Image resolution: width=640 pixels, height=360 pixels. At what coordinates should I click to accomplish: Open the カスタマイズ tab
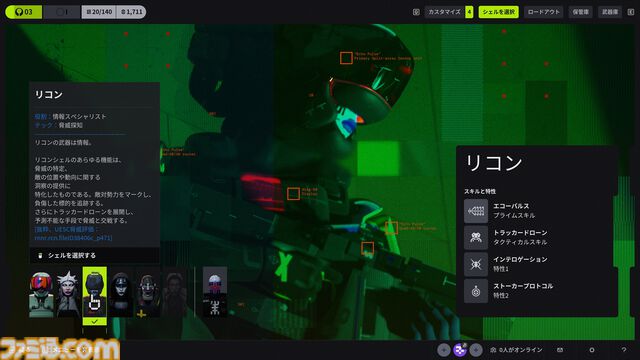444,12
